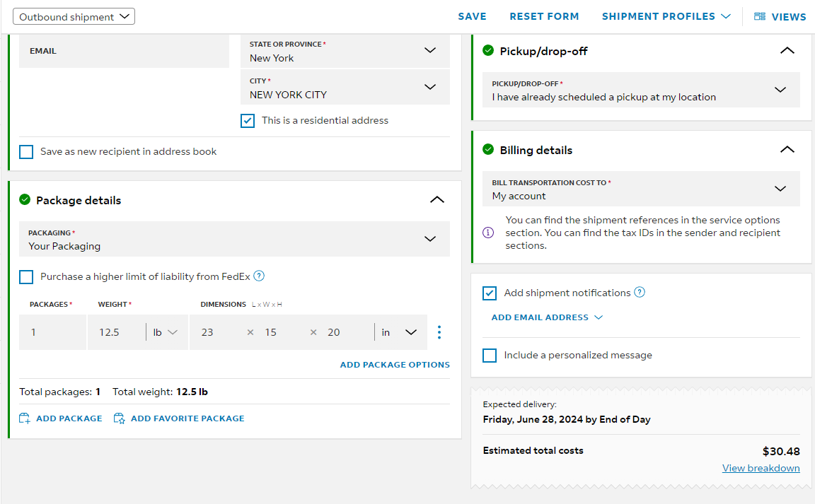
Task: Click Reset Form
Action: pyautogui.click(x=544, y=17)
